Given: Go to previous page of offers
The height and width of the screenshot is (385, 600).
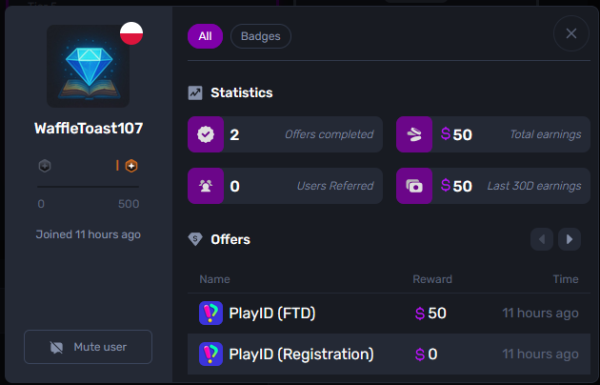Looking at the screenshot, I should 541,239.
